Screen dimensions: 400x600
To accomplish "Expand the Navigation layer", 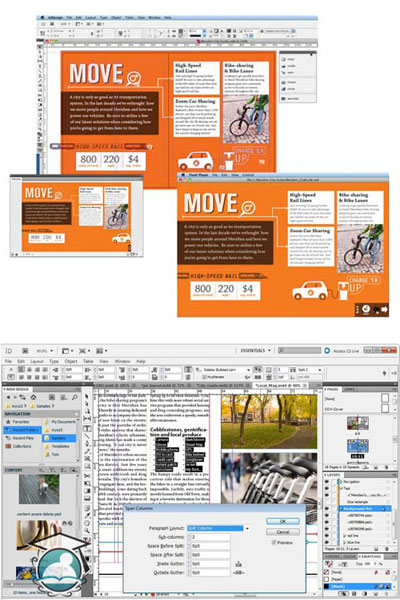I will (x=340, y=482).
